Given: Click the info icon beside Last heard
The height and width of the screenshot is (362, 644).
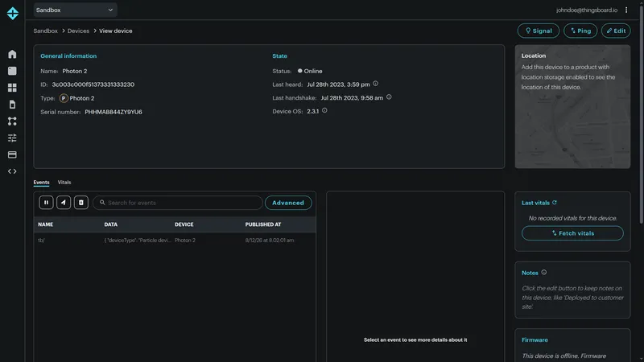Looking at the screenshot, I should pos(375,84).
